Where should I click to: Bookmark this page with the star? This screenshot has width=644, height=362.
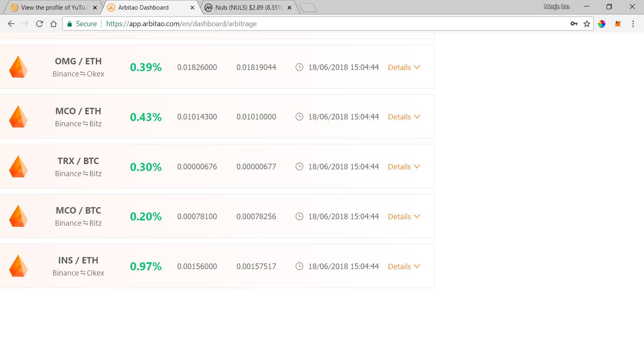587,24
